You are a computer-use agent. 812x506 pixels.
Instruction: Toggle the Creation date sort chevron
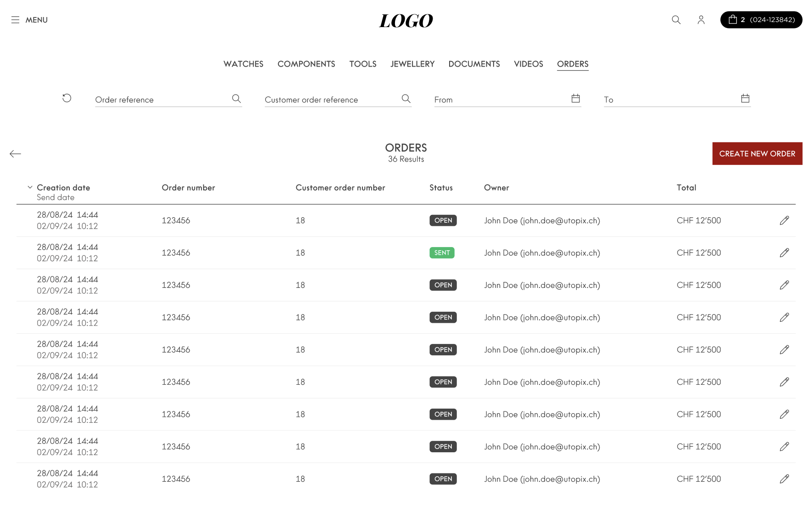(30, 187)
